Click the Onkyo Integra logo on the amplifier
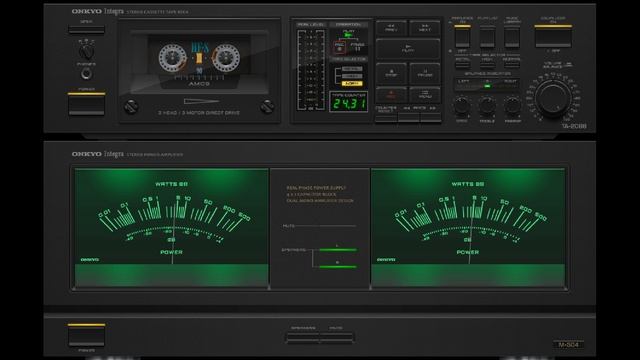Image resolution: width=640 pixels, height=360 pixels. click(x=98, y=154)
